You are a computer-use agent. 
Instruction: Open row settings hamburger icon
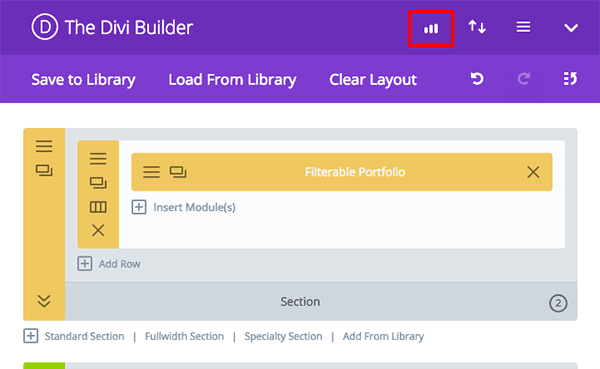pyautogui.click(x=98, y=158)
